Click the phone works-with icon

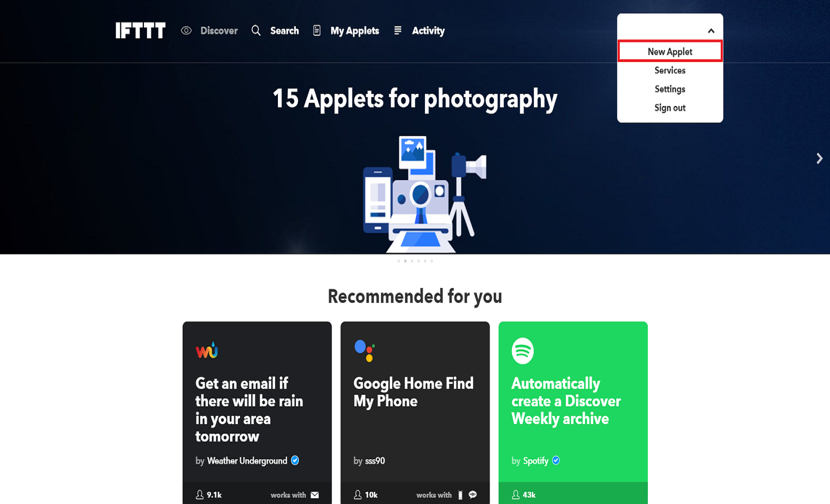(460, 495)
